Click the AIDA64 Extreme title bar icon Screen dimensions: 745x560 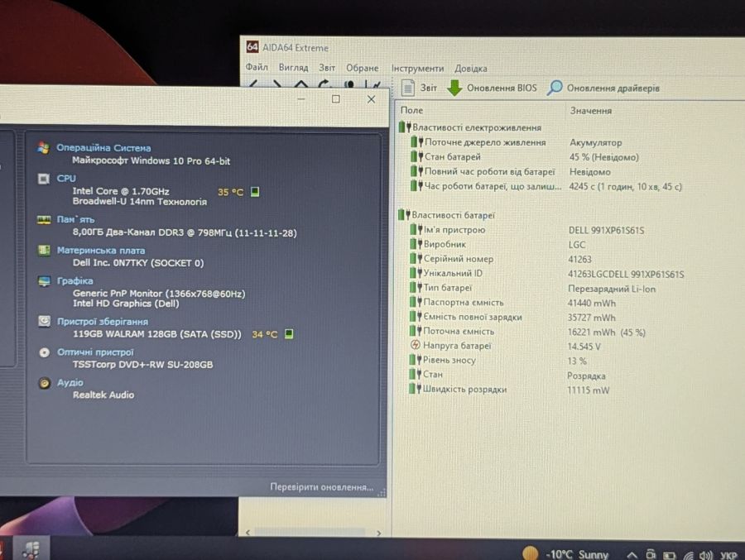252,47
